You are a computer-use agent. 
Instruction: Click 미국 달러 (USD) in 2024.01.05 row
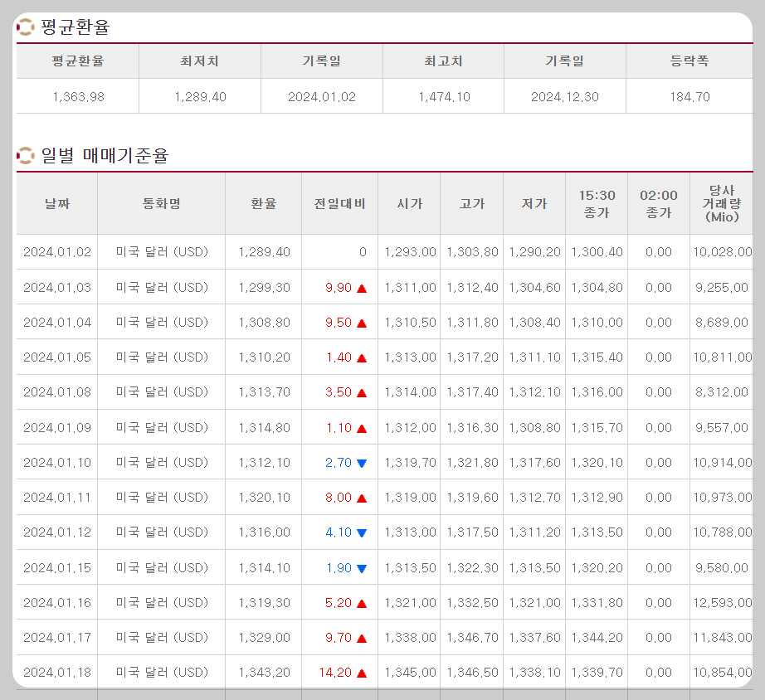tap(162, 357)
